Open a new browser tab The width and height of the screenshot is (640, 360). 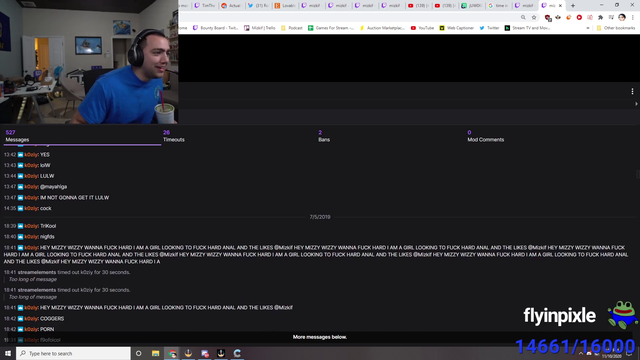(x=573, y=6)
